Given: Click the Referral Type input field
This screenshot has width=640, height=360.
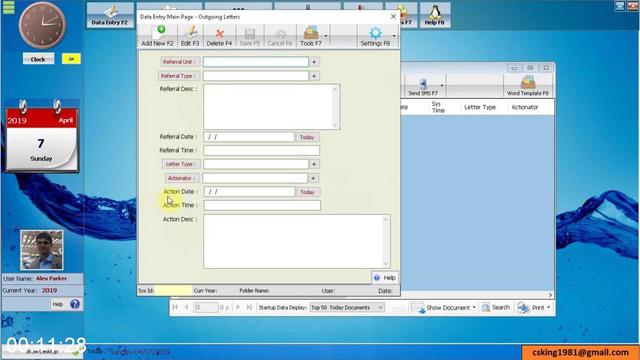Looking at the screenshot, I should pyautogui.click(x=256, y=76).
